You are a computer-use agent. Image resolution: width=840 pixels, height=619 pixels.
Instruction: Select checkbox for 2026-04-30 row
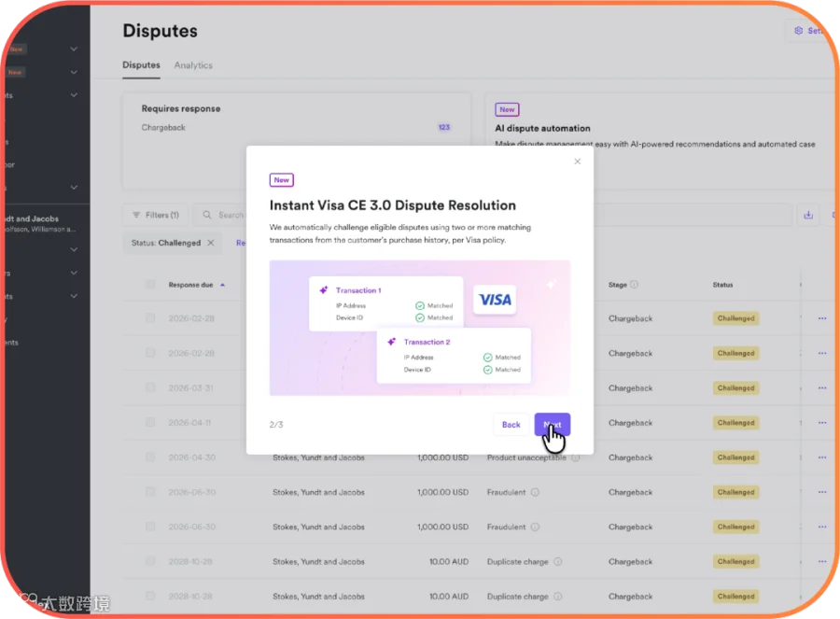coord(150,457)
